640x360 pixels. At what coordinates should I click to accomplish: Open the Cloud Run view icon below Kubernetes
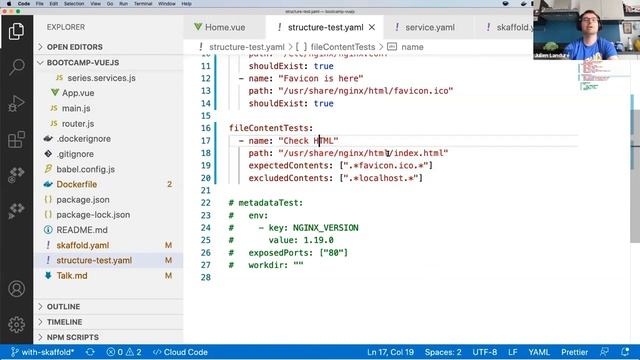16,211
